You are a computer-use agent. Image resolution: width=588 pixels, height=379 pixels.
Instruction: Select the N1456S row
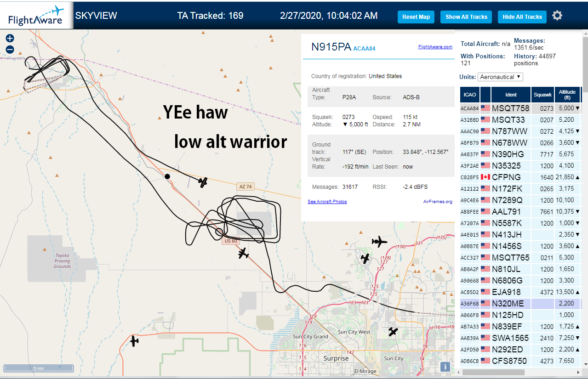(x=520, y=246)
